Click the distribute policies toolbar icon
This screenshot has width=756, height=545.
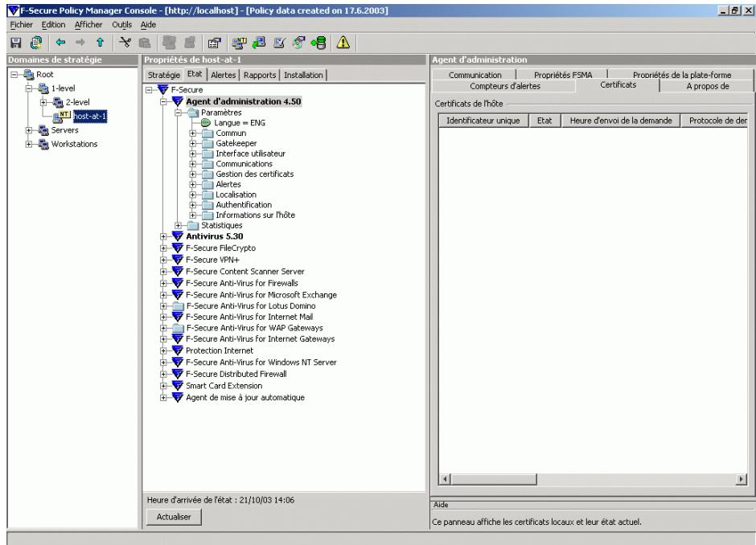(x=35, y=43)
